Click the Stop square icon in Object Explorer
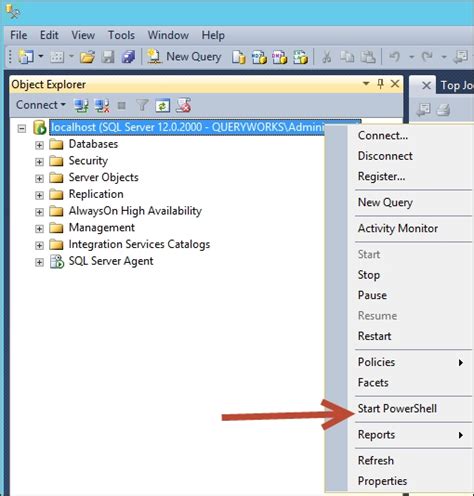 (122, 106)
